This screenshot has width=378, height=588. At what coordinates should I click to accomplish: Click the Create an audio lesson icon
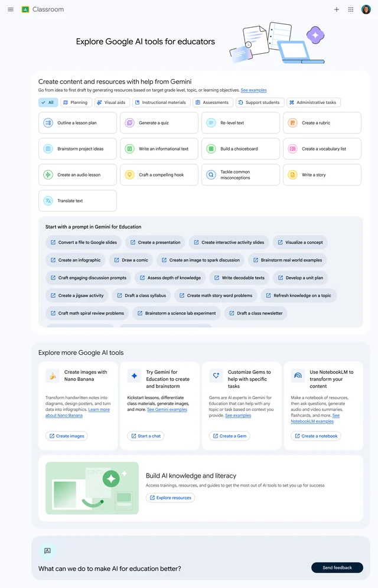pyautogui.click(x=48, y=175)
